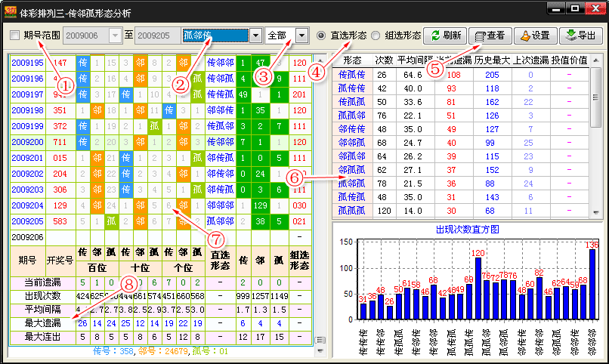Sort by 形态 column header
Screen dimensions: 609x364
pos(352,60)
